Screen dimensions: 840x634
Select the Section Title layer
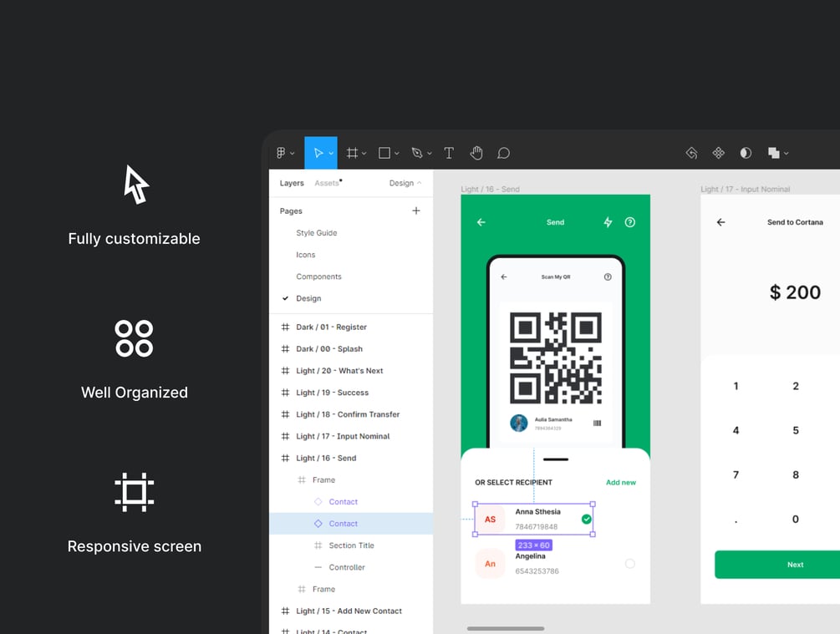click(351, 545)
